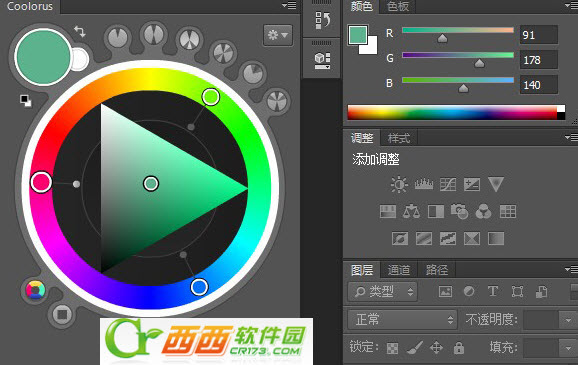Add a Curves adjustment layer icon
This screenshot has height=365, width=578.
448,184
